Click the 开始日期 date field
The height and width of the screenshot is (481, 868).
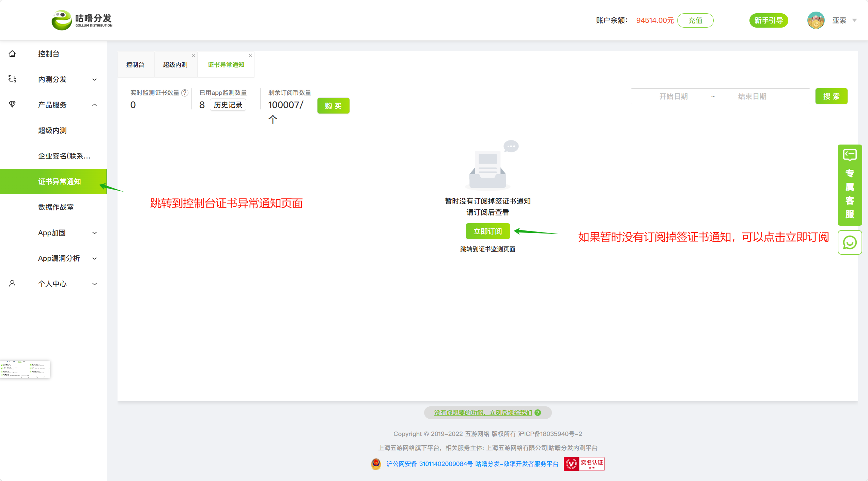[673, 96]
